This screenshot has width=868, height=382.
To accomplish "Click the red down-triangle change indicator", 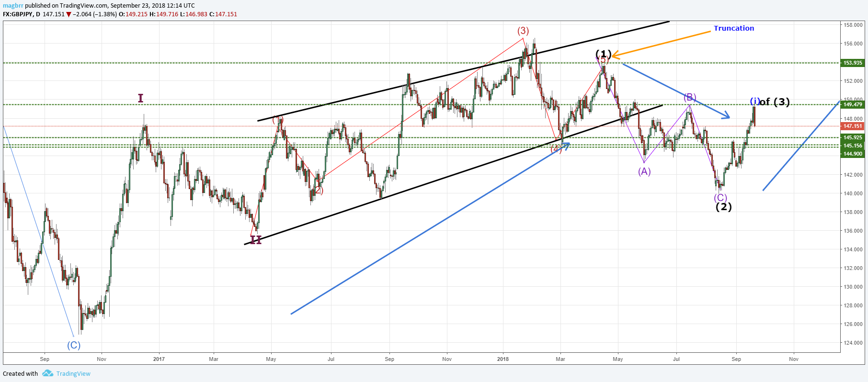I will [69, 14].
